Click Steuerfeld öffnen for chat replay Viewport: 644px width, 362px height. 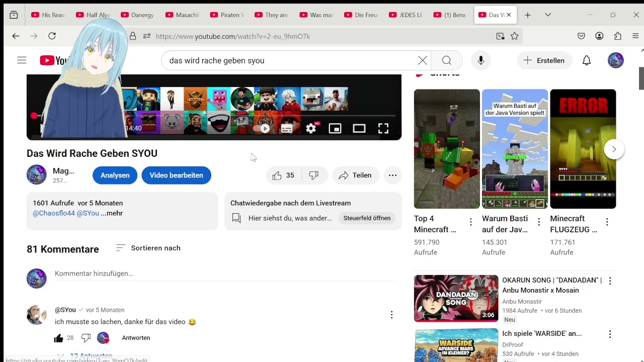coord(367,218)
